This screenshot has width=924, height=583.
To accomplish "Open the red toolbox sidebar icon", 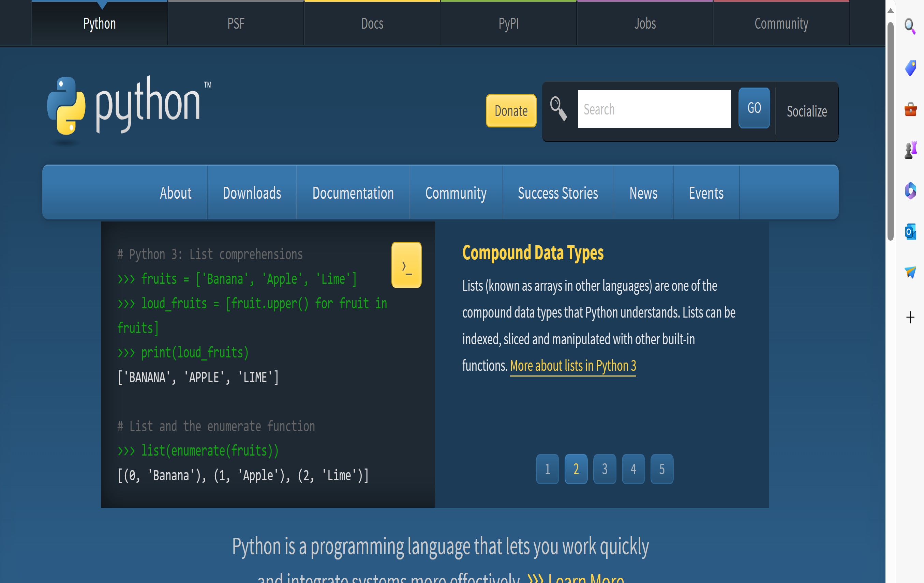I will click(910, 109).
